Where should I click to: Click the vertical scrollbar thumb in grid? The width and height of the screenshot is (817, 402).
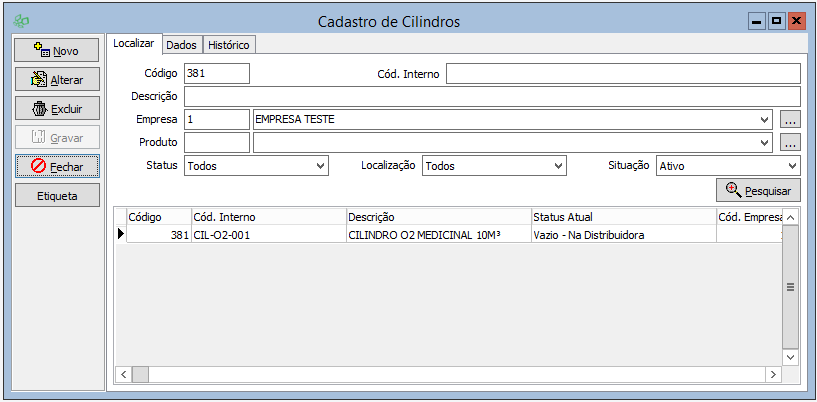(x=789, y=286)
